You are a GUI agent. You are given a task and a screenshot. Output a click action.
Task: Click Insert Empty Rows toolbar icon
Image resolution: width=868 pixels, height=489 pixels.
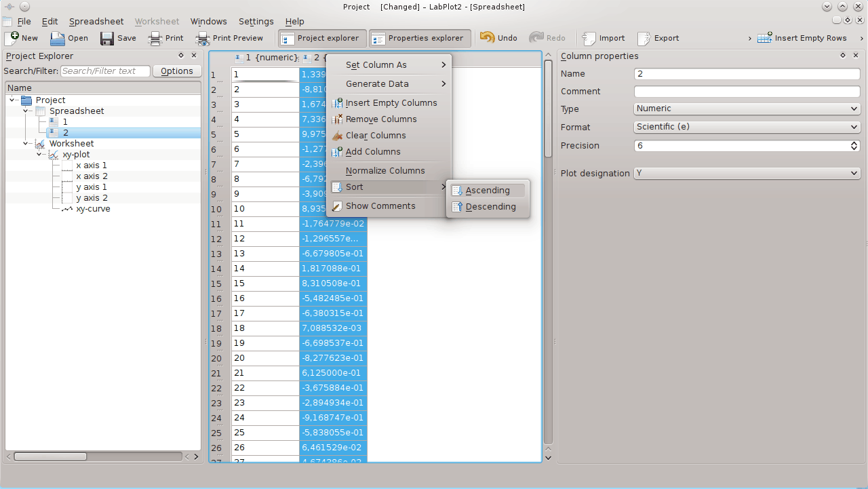pos(765,38)
